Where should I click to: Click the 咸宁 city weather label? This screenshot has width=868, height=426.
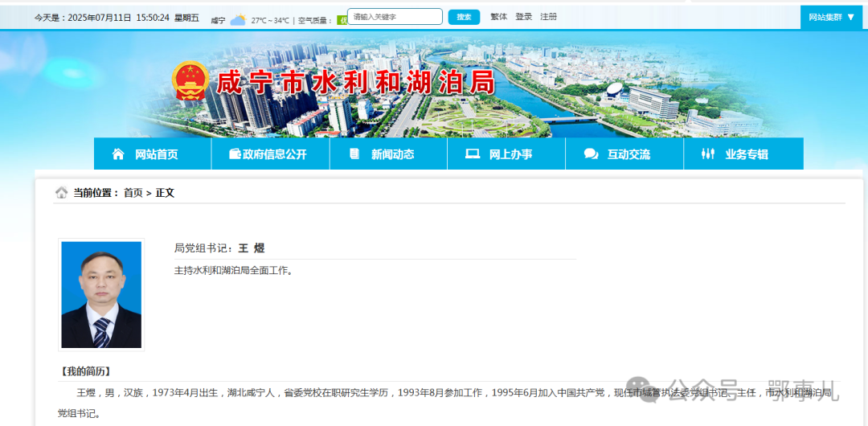[x=218, y=21]
